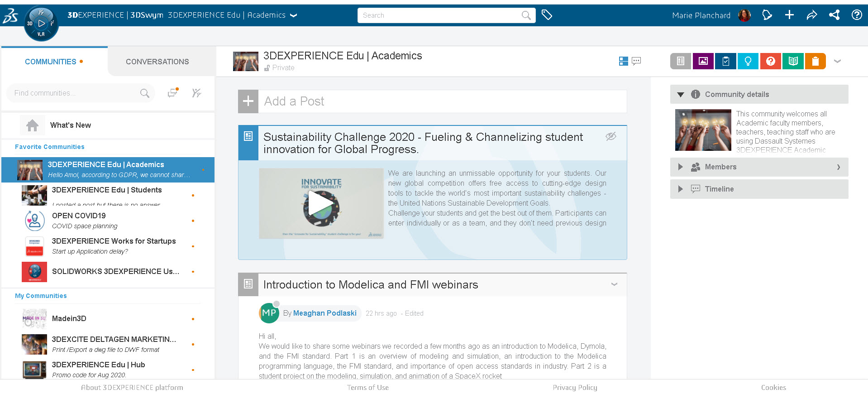Image resolution: width=868 pixels, height=394 pixels.
Task: Open the Media content filter (purple image icon)
Action: (703, 61)
